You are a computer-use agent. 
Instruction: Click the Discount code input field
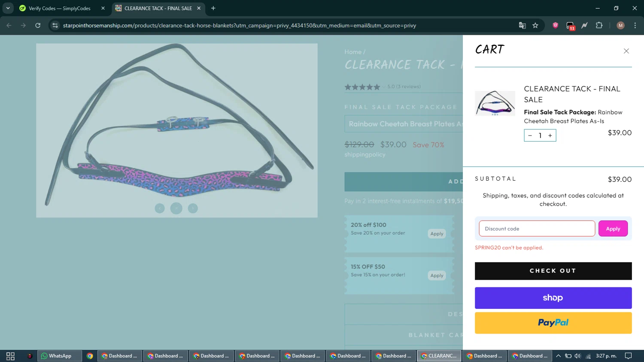point(537,229)
